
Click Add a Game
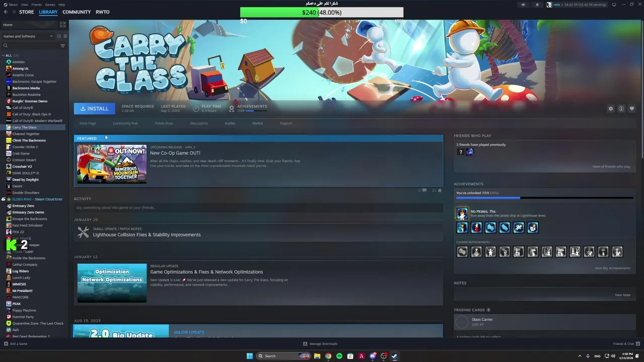[x=16, y=344]
